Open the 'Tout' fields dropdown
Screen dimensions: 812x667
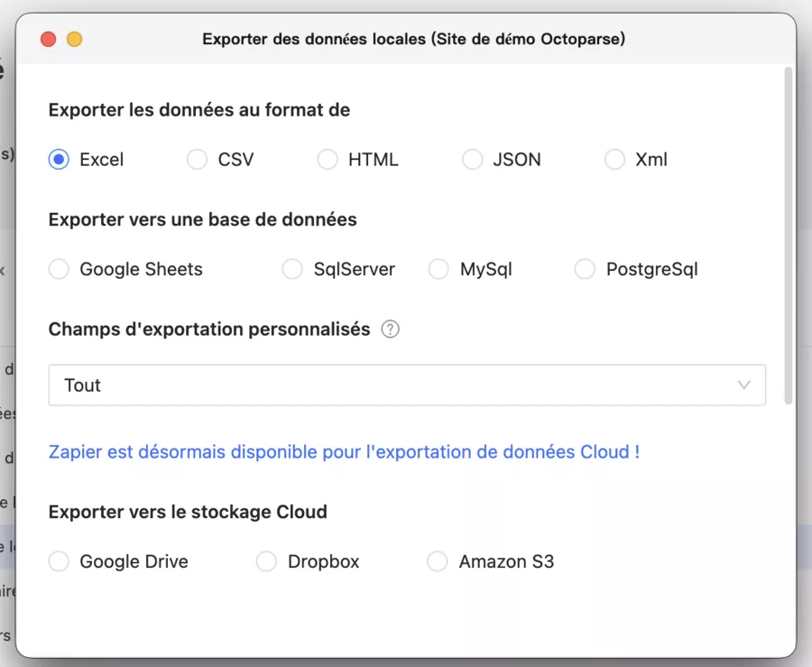click(406, 385)
